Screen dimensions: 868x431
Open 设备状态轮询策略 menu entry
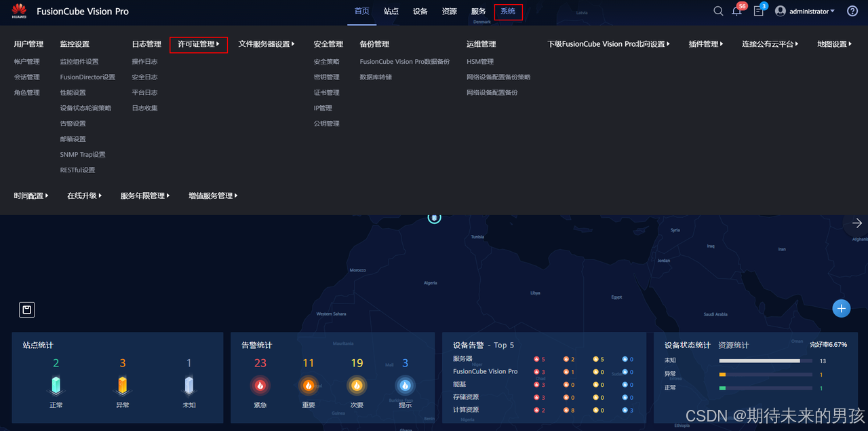(x=85, y=108)
